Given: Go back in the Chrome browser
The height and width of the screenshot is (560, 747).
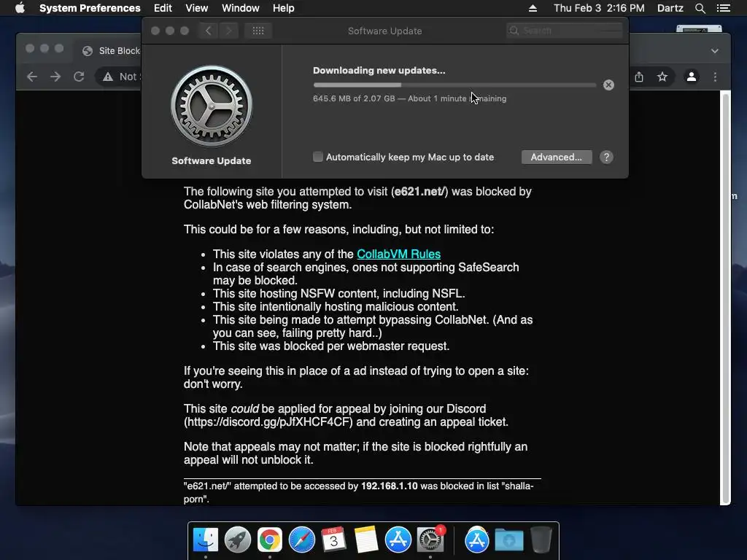Looking at the screenshot, I should pos(32,77).
